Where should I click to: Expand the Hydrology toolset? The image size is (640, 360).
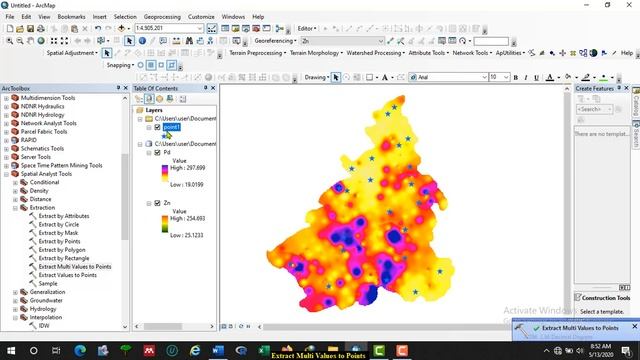[x=15, y=309]
